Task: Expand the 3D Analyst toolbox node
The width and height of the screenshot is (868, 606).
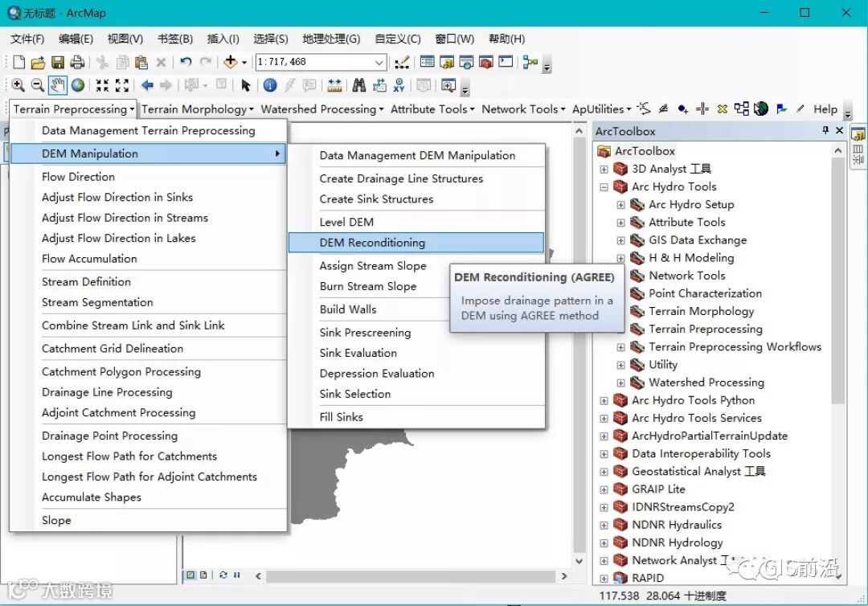Action: point(604,170)
